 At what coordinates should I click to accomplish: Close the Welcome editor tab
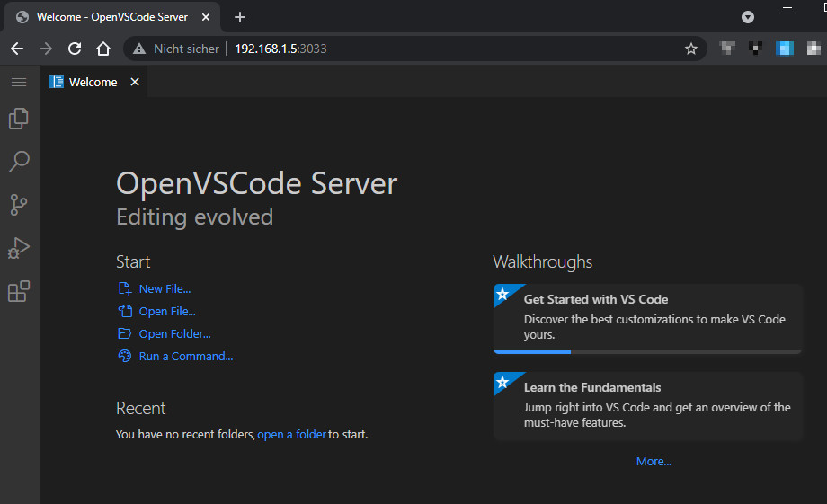[x=135, y=82]
